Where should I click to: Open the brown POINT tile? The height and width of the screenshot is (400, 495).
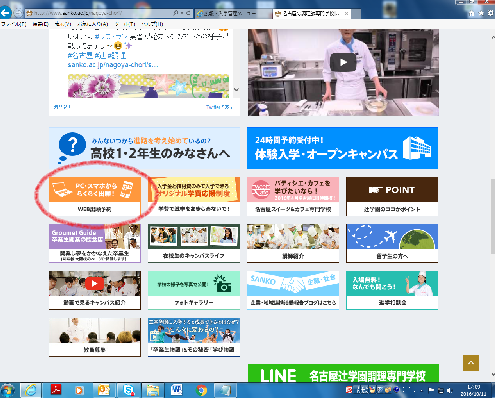point(392,196)
